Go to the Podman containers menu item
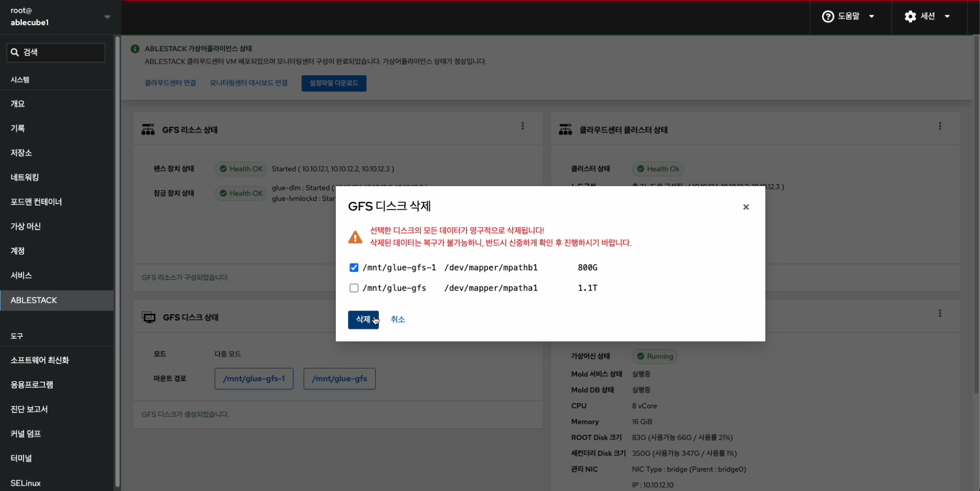 pos(36,202)
